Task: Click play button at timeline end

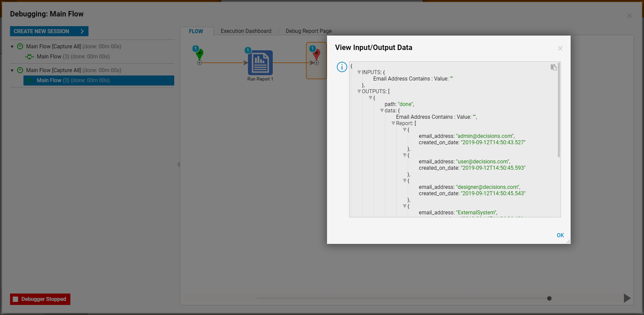Action: click(627, 298)
